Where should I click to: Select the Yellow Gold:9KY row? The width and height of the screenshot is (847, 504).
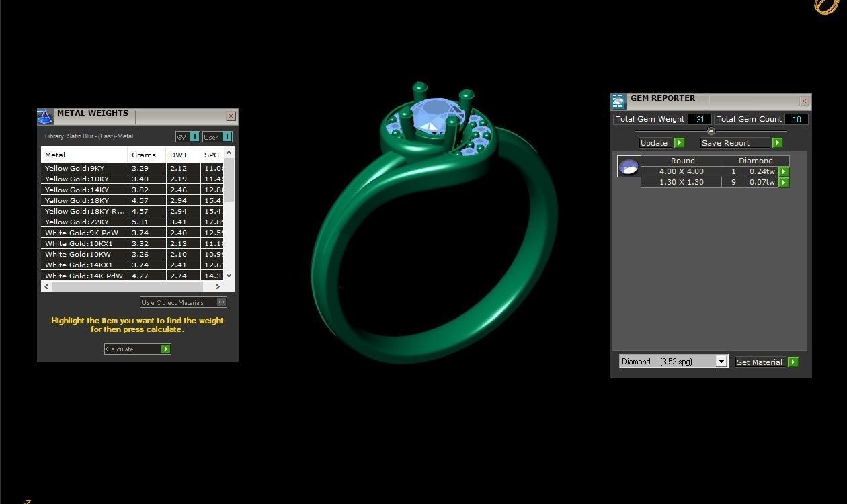pos(132,168)
